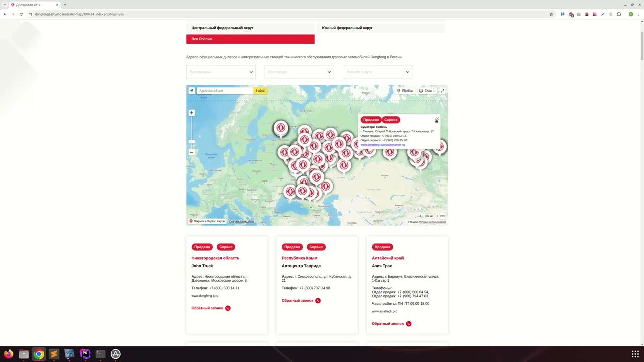Select Центральный федеральный округ tab
This screenshot has width=644, height=362.
(x=251, y=28)
